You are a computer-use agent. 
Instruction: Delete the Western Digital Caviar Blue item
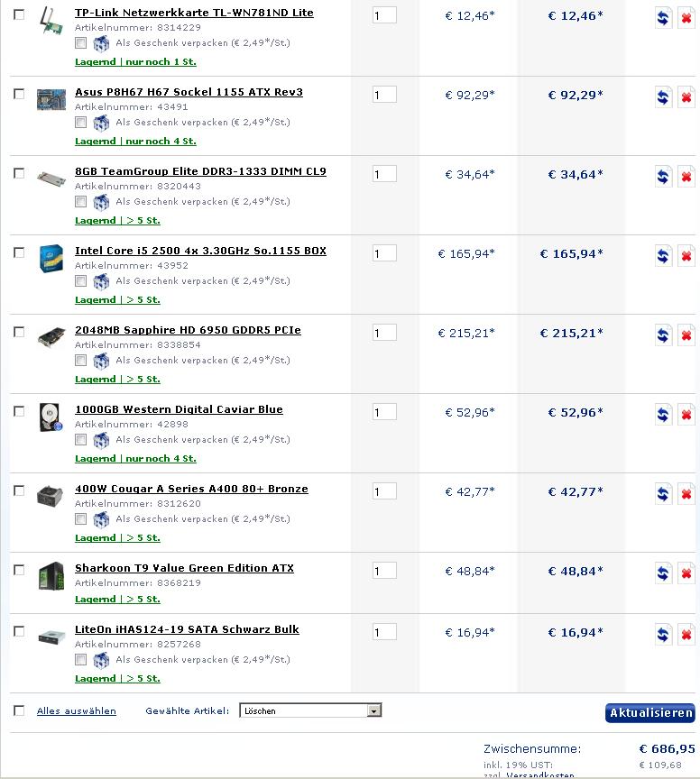(x=686, y=415)
